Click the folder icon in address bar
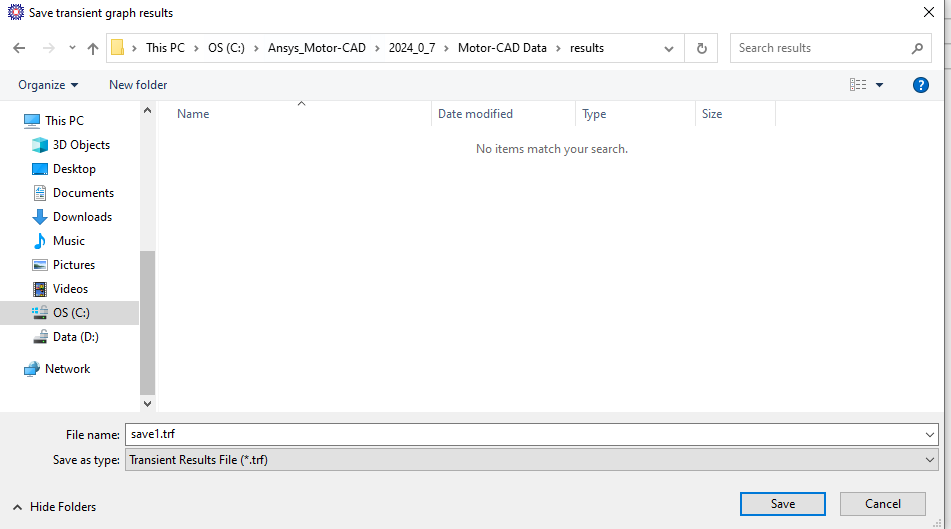 point(118,48)
